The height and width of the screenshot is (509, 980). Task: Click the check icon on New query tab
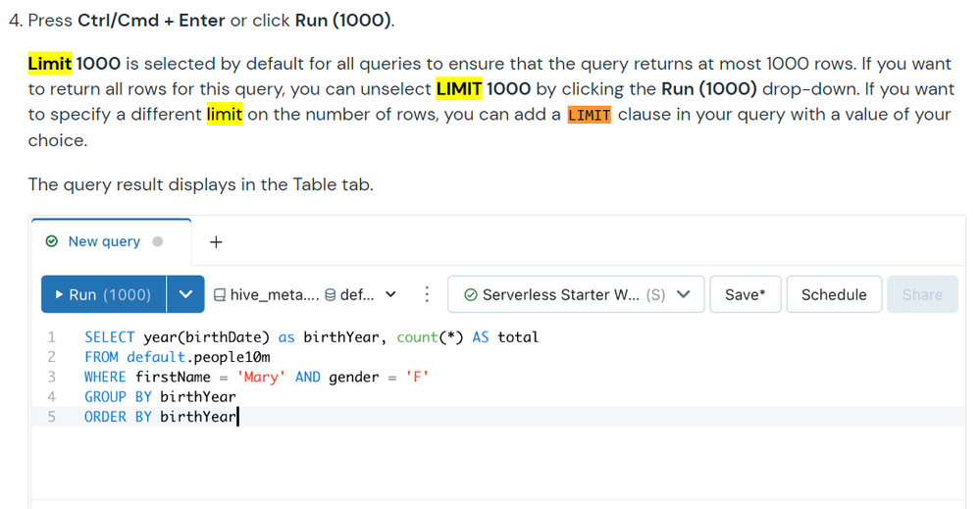coord(52,241)
